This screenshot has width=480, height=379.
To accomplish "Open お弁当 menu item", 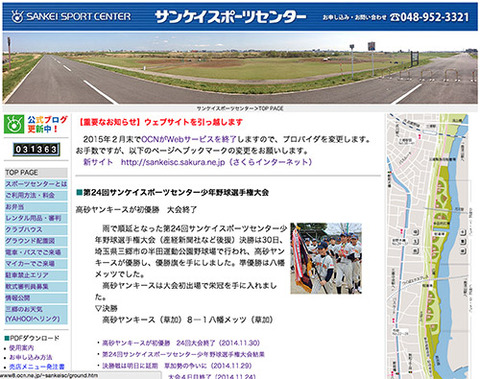I will 36,207.
